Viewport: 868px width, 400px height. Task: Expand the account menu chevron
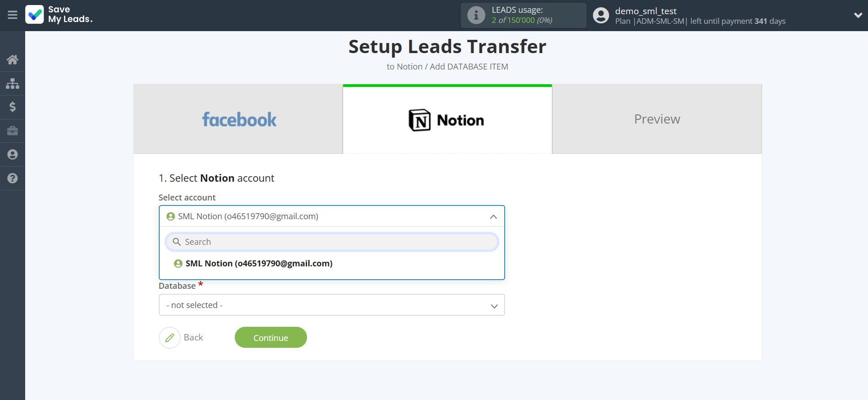click(857, 15)
